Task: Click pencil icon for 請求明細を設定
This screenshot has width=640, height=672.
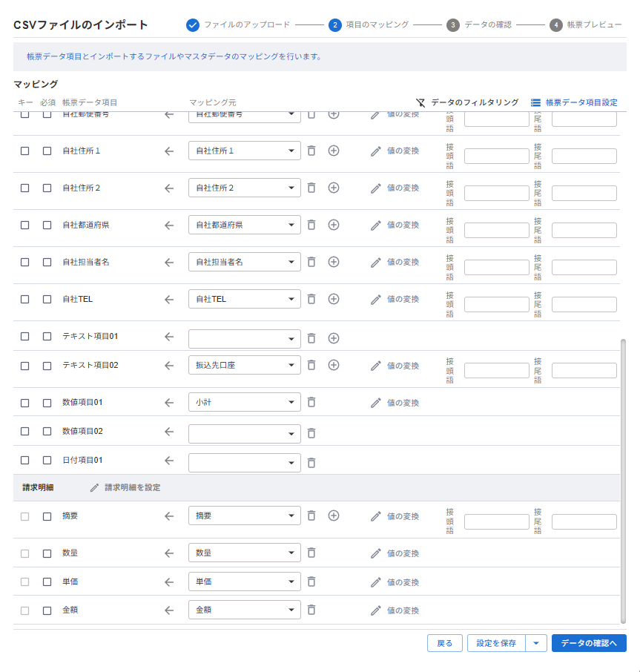Action: coord(94,487)
